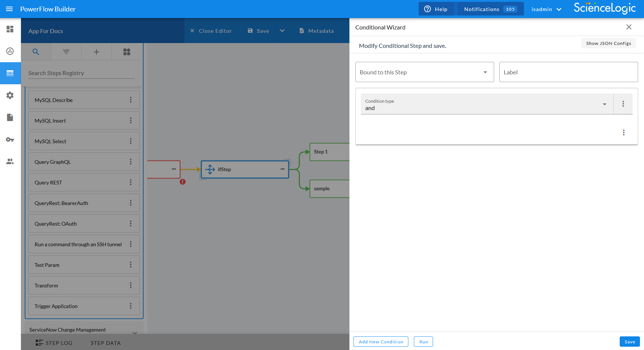Expand the isadmin user menu
Viewport: 644px width, 350px height.
(546, 9)
